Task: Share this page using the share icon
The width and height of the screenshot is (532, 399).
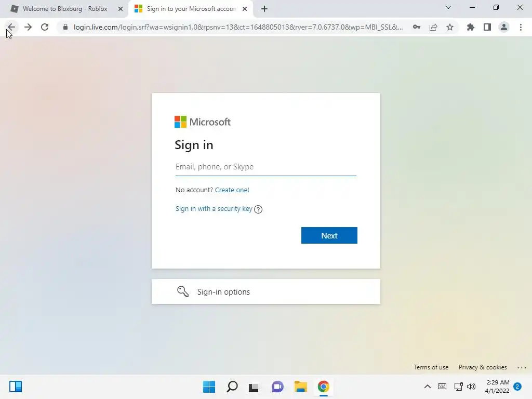Action: [433, 27]
